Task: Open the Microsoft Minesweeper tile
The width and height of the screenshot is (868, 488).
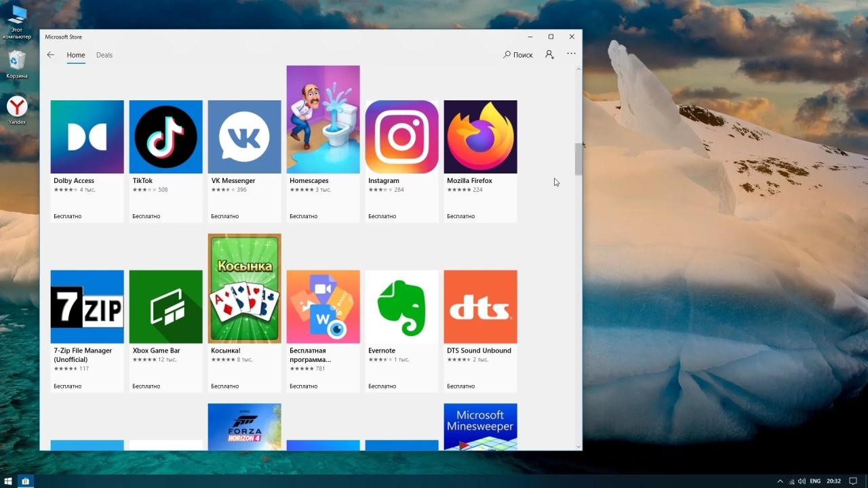Action: point(481,427)
